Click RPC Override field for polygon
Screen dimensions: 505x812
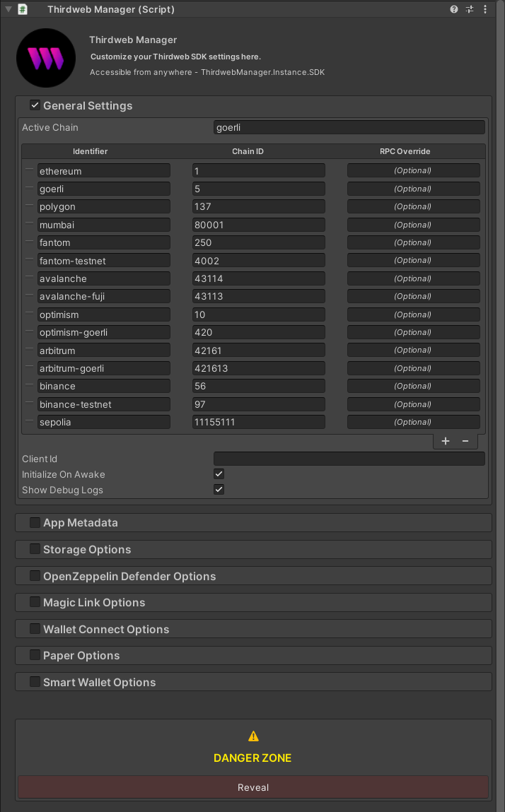click(x=413, y=206)
